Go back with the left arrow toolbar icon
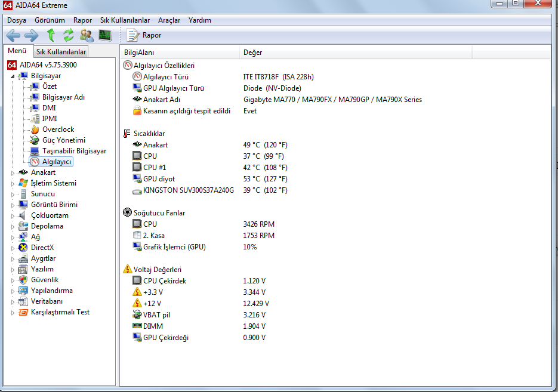 (13, 35)
